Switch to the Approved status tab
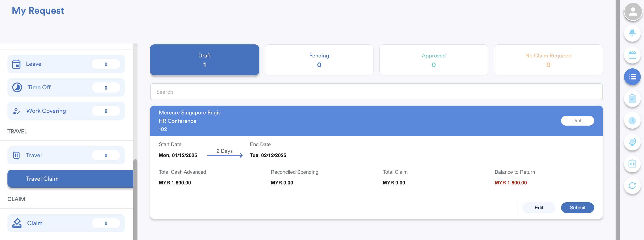644x240 pixels. pyautogui.click(x=434, y=60)
